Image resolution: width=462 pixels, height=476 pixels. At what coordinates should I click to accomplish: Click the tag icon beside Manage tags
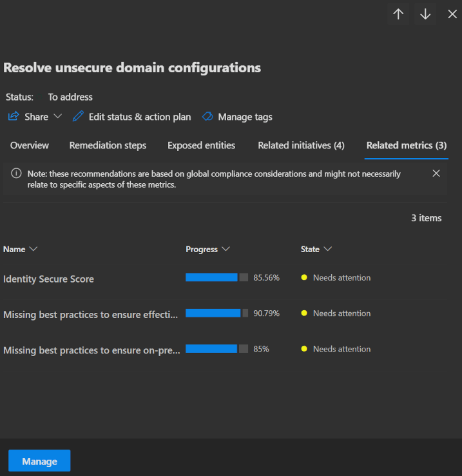[207, 117]
